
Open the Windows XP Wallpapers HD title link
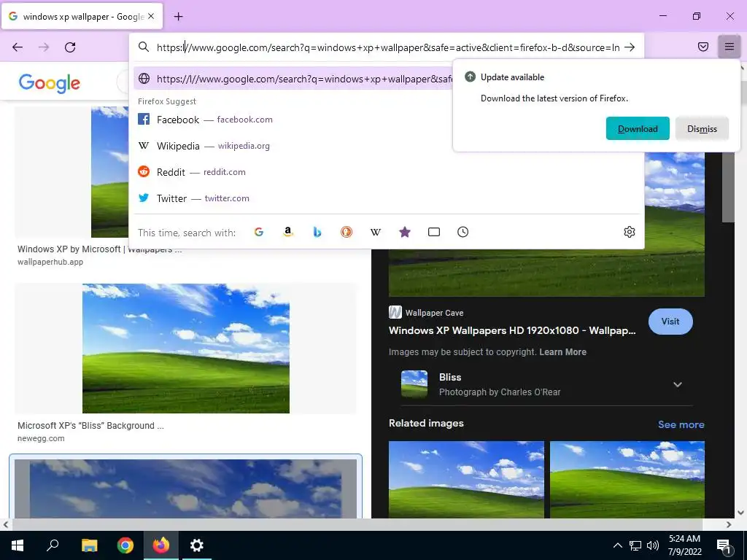tap(512, 330)
